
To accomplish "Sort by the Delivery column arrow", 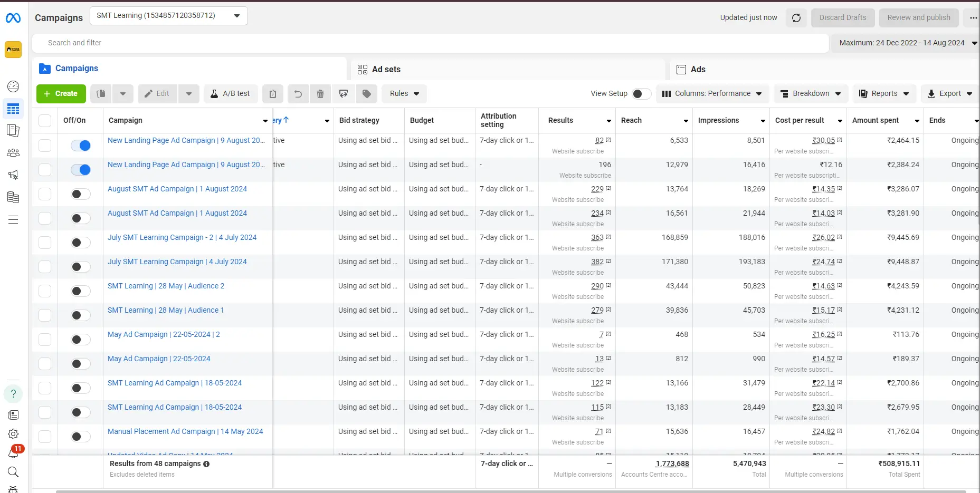I will coord(286,120).
